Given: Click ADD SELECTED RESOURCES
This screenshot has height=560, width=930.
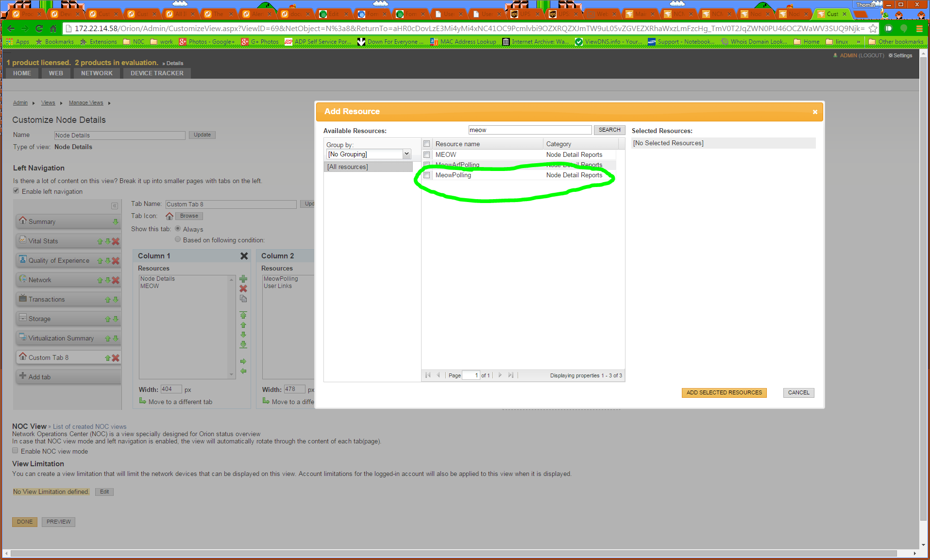Looking at the screenshot, I should pos(724,393).
